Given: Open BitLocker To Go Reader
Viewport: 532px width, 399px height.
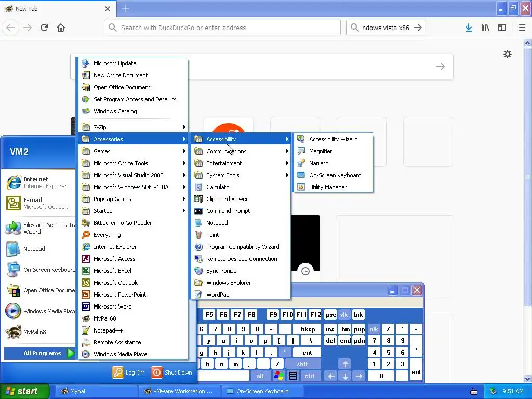Looking at the screenshot, I should (133, 223).
